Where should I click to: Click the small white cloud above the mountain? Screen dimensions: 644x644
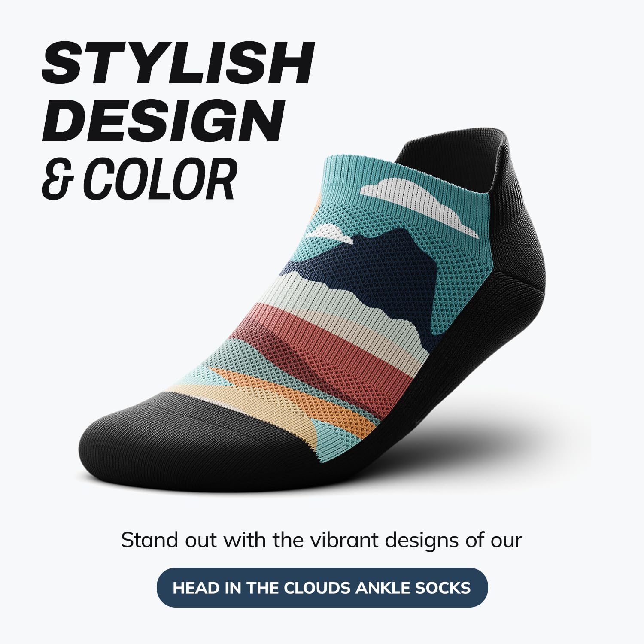(331, 234)
